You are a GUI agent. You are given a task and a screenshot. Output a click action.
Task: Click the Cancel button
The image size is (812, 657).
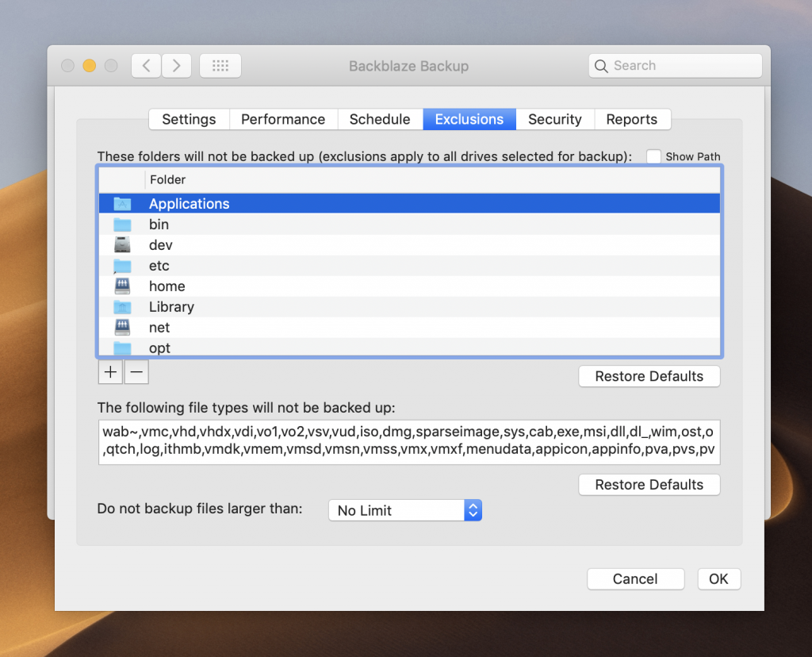[x=635, y=578]
